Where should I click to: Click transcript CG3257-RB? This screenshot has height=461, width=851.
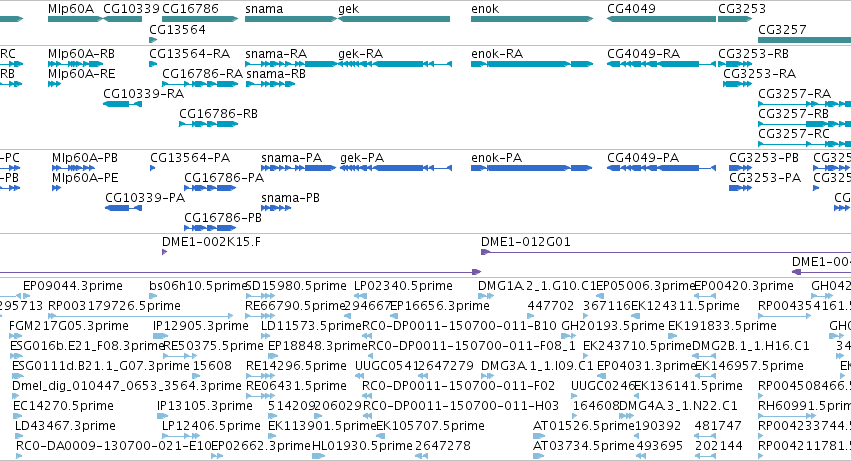[x=793, y=114]
